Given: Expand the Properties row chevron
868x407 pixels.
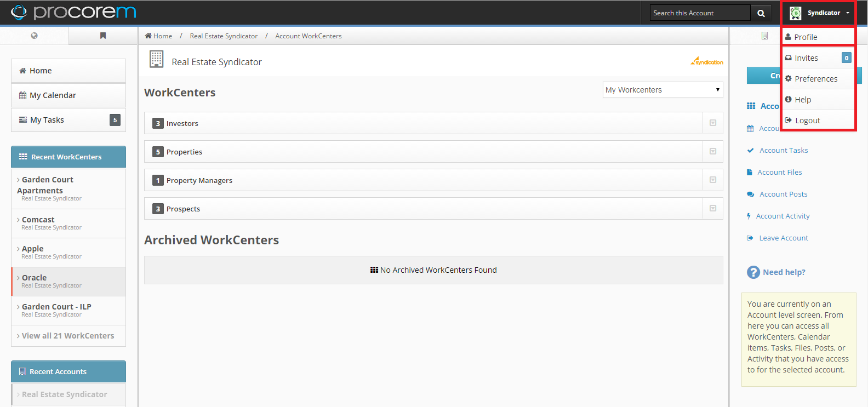Looking at the screenshot, I should point(713,152).
